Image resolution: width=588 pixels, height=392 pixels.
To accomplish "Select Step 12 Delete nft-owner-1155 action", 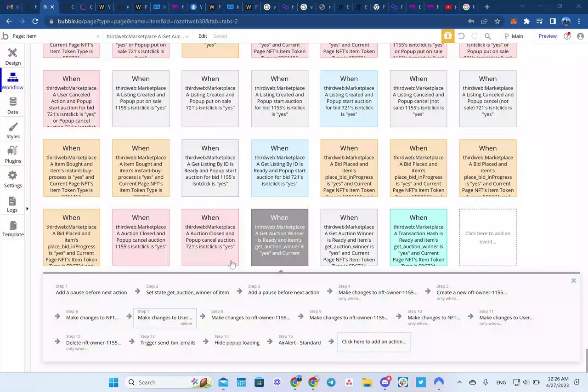I will (94, 342).
